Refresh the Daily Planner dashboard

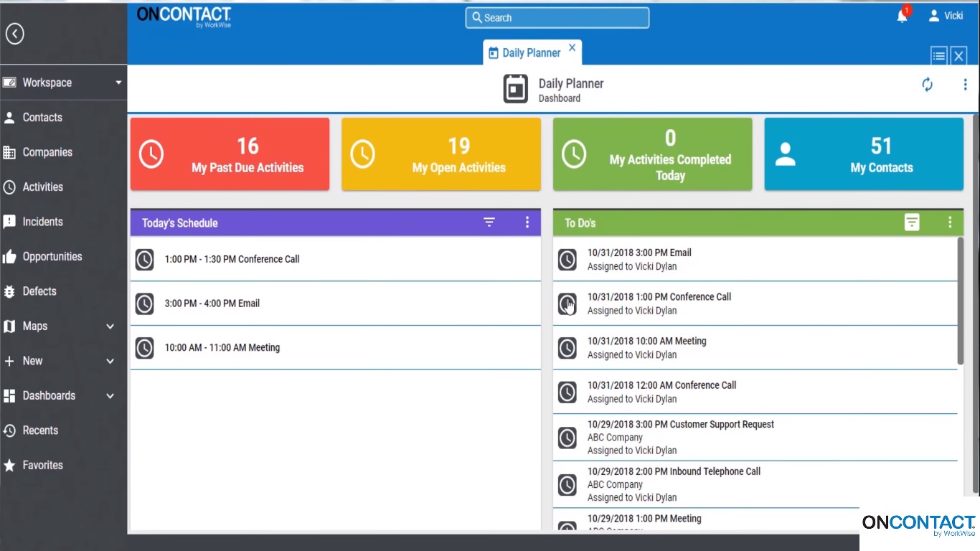[927, 84]
